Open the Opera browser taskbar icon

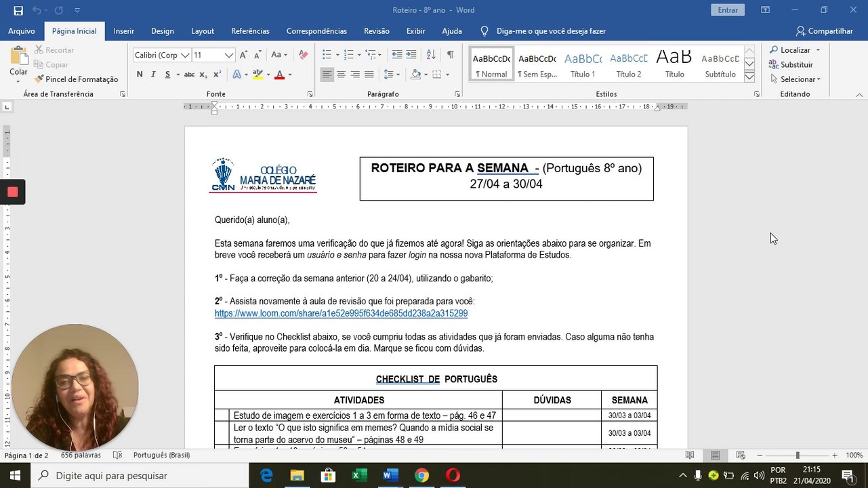click(x=453, y=476)
